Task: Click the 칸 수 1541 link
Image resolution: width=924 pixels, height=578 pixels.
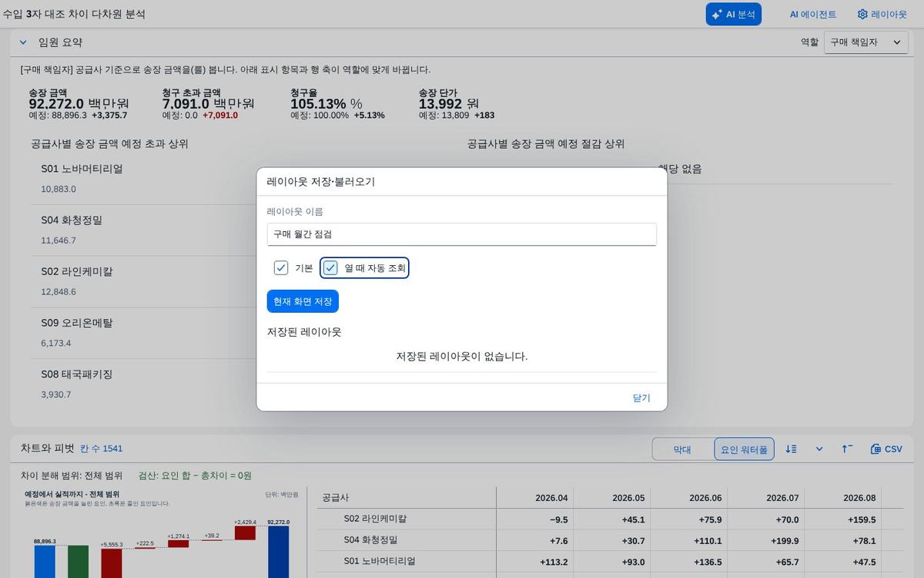Action: click(101, 449)
